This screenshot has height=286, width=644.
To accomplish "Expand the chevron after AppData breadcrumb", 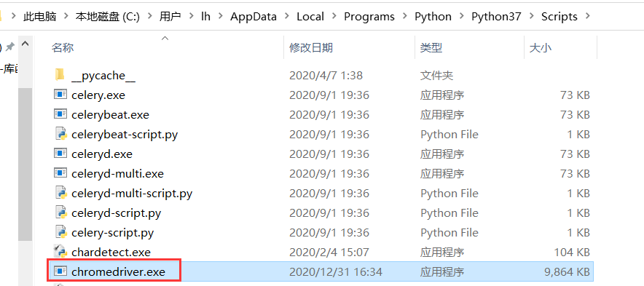I will [287, 17].
